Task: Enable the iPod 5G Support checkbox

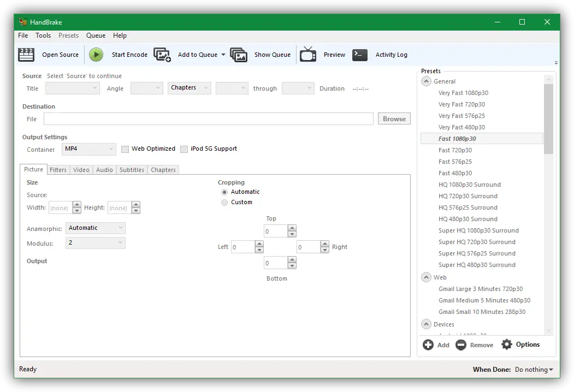Action: [184, 149]
